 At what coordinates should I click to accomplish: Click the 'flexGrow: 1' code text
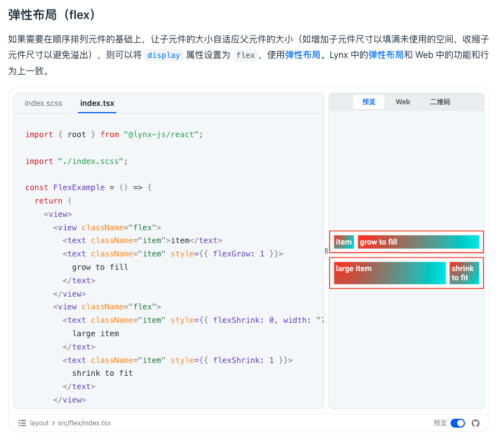(x=238, y=254)
